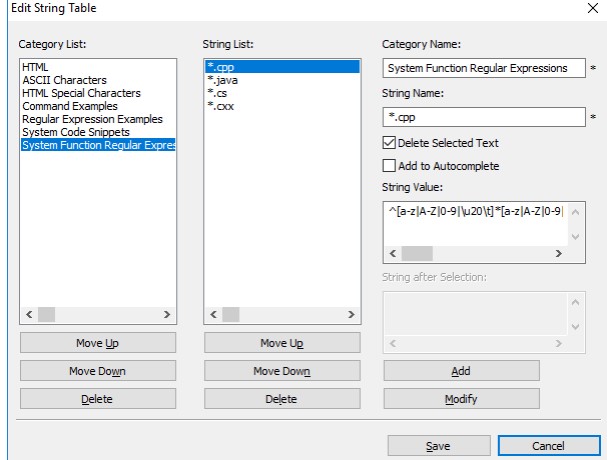Select the *.cxx string entry
Image resolution: width=607 pixels, height=460 pixels.
(x=222, y=106)
